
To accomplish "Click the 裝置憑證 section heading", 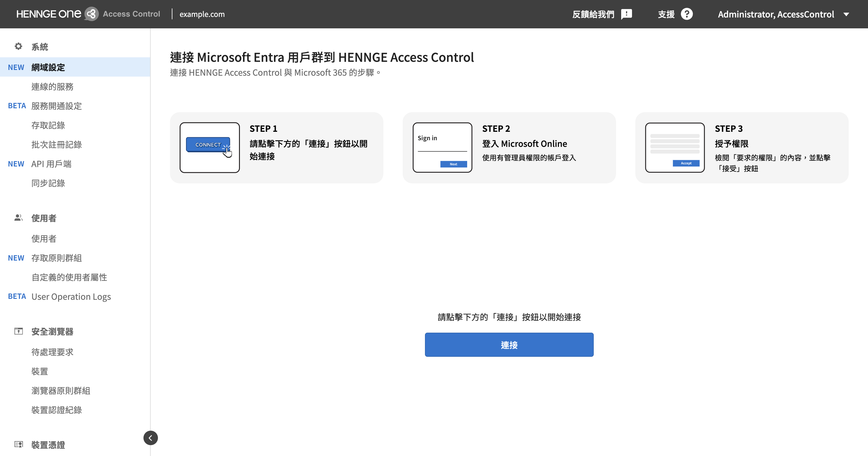I will [48, 445].
